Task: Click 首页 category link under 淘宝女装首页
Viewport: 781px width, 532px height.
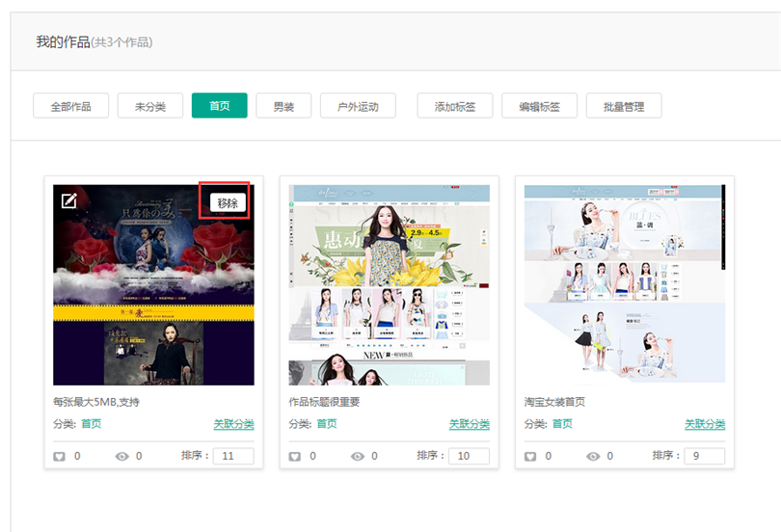Action: click(x=563, y=424)
